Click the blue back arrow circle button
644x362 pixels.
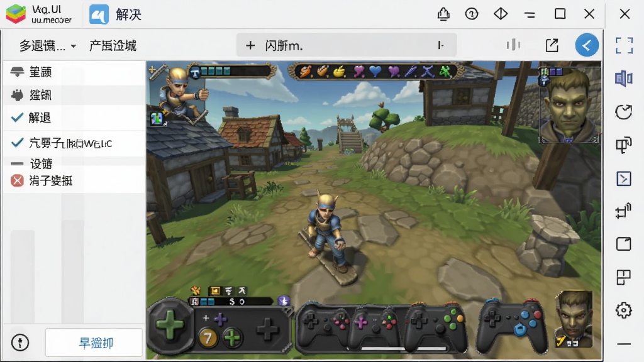[587, 45]
